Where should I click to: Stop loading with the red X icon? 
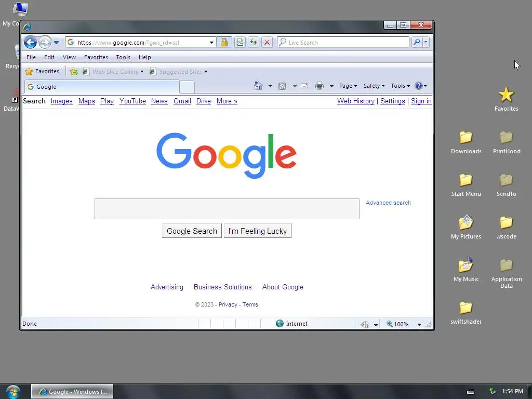click(x=267, y=43)
